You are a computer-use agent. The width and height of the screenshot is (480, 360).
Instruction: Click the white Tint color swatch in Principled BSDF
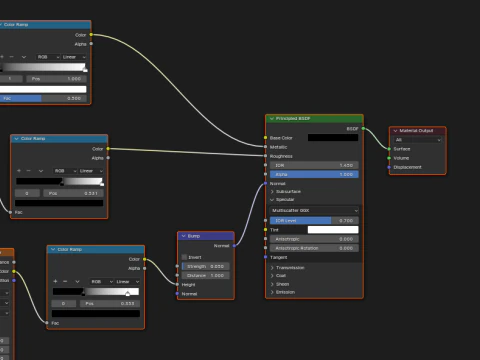click(x=333, y=230)
